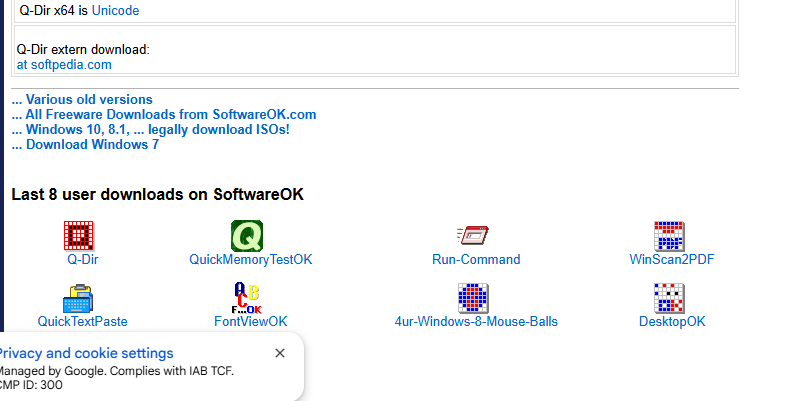
Task: Open the QuickTextPaste text link
Action: pos(83,321)
